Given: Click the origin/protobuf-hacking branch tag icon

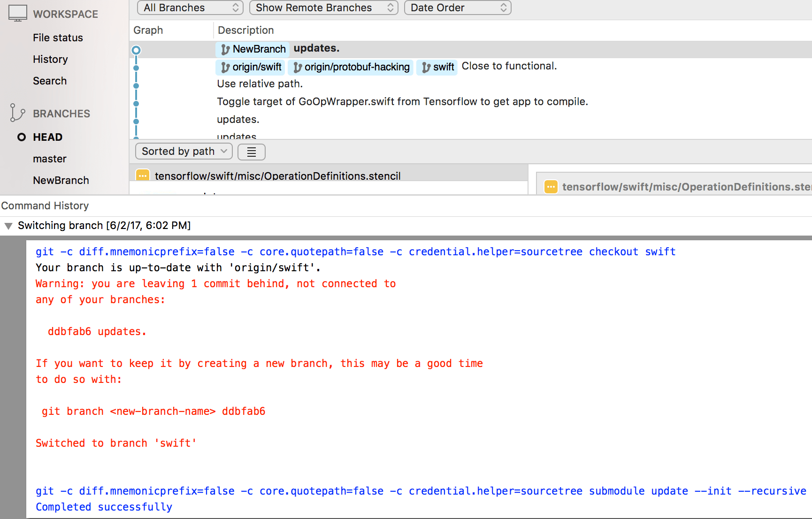Looking at the screenshot, I should click(298, 68).
